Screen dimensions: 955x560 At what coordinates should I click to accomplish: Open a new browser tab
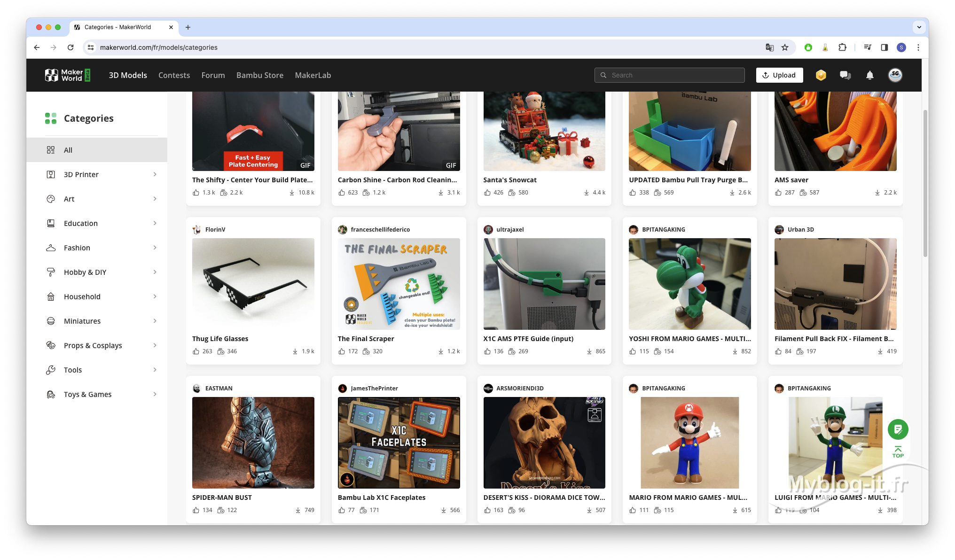click(188, 27)
